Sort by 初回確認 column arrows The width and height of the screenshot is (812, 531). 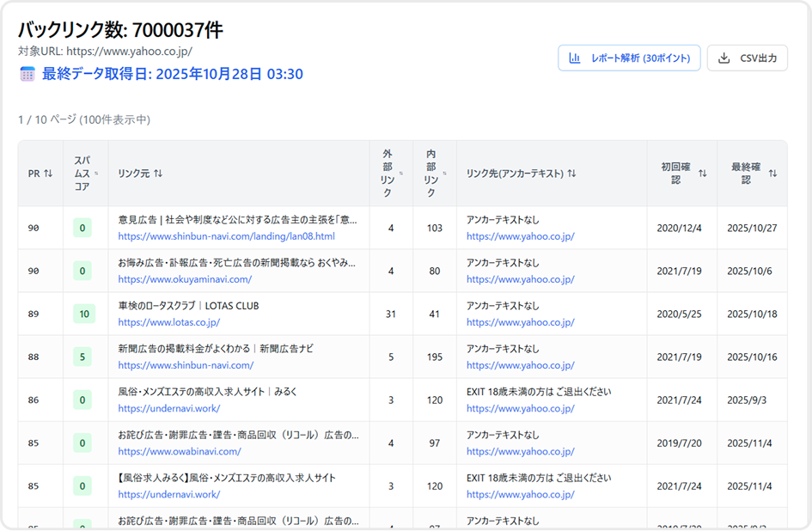[x=702, y=174]
